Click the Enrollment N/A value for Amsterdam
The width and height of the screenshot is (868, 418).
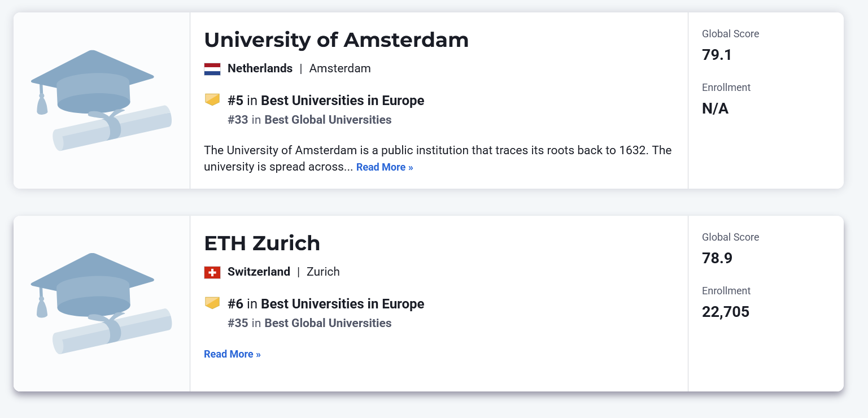(x=715, y=108)
